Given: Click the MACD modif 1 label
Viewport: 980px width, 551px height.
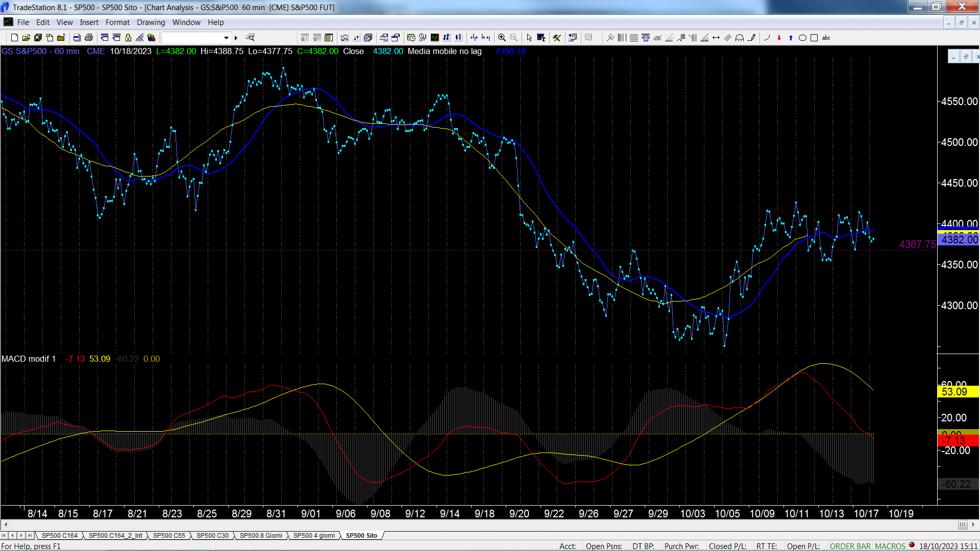Looking at the screenshot, I should (29, 359).
